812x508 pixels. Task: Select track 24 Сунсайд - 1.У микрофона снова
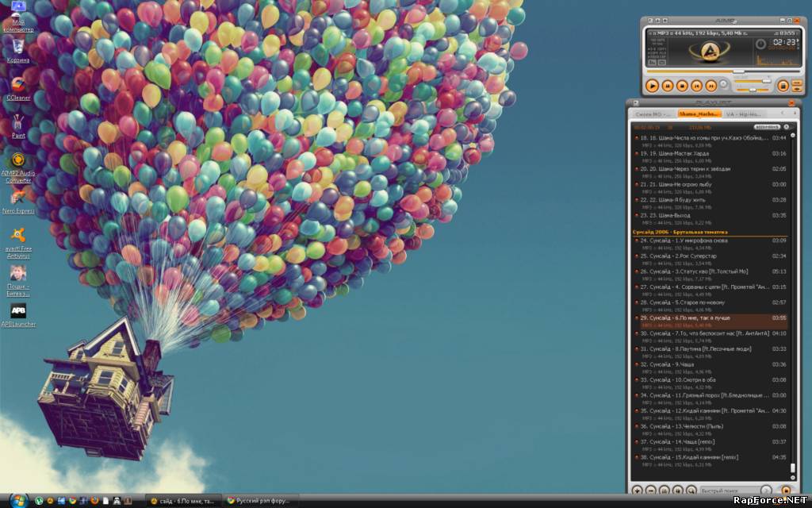(x=710, y=244)
